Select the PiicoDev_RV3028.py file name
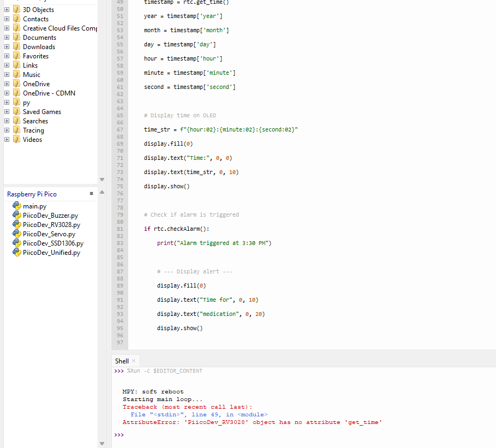Viewport: 496px width, 448px height. pos(51,225)
